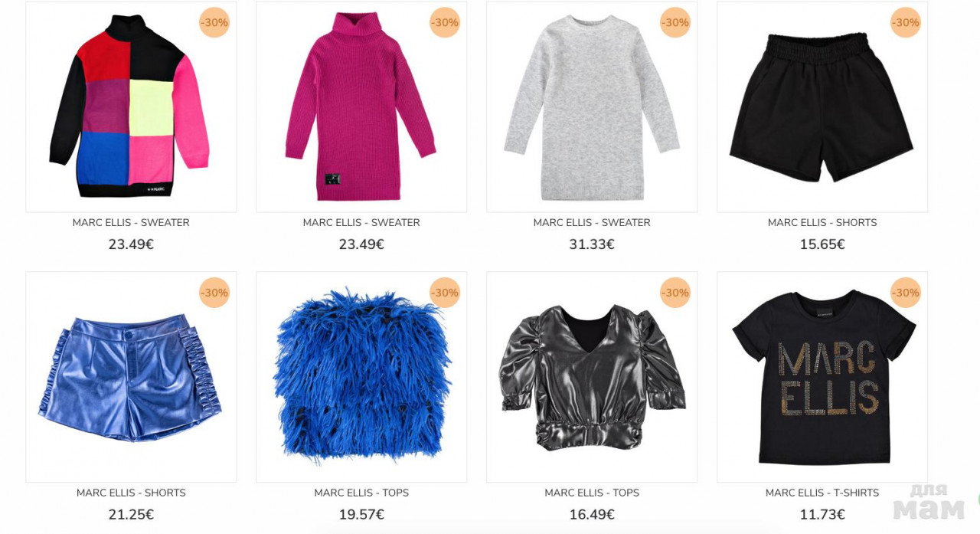Open the blue feather top image
980x534 pixels.
361,377
